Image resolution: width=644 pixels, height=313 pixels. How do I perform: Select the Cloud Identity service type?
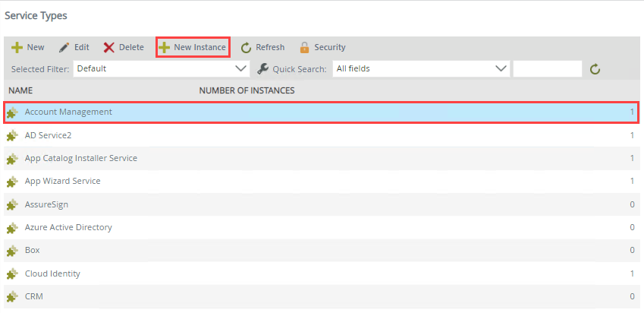pyautogui.click(x=321, y=273)
